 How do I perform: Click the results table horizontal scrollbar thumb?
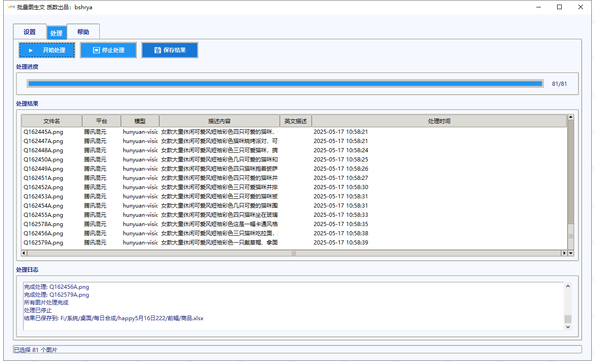[x=294, y=253]
